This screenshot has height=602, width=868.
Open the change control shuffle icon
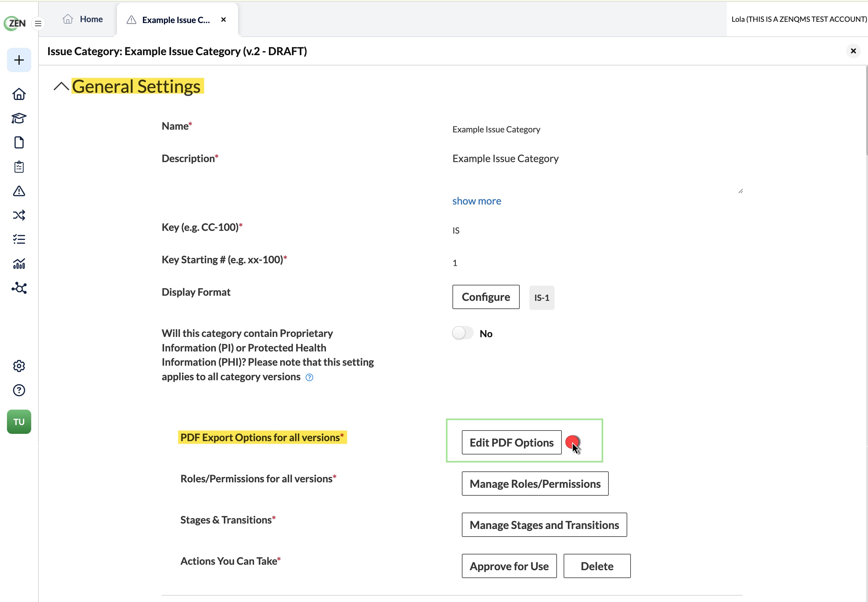tap(19, 215)
